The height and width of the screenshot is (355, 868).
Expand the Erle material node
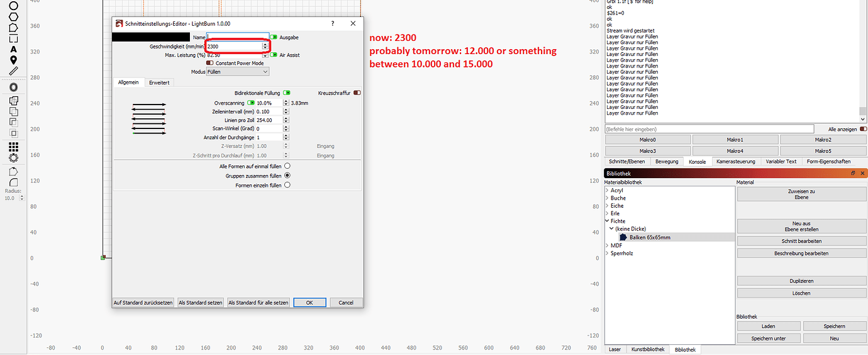607,213
